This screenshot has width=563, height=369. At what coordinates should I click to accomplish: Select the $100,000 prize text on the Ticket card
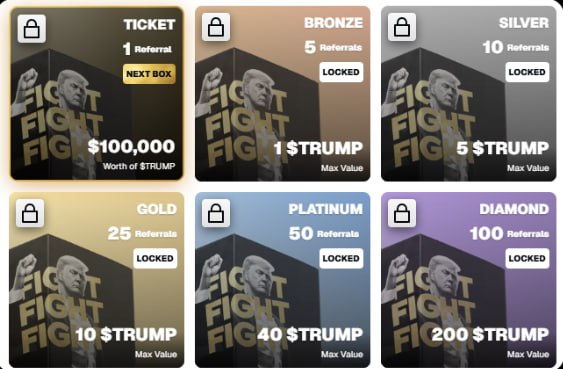(131, 146)
